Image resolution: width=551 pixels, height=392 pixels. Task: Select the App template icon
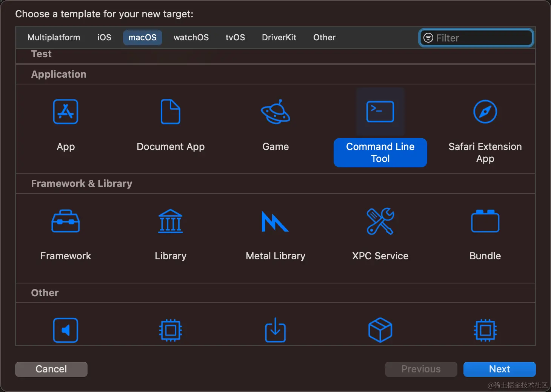coord(66,112)
